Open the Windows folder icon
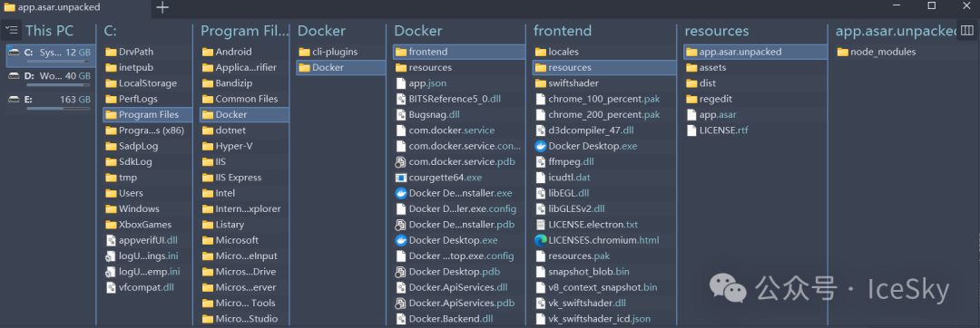Screen dimensions: 980x328 (x=112, y=209)
